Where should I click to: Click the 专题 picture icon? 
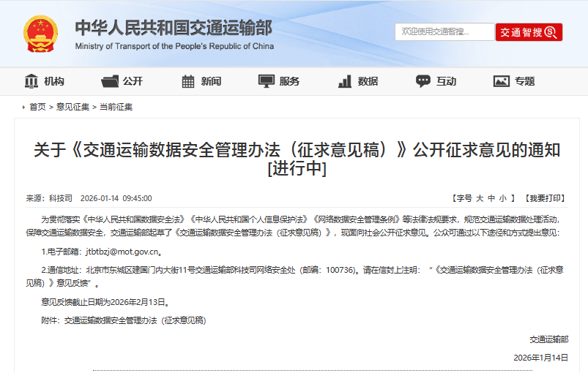(502, 81)
